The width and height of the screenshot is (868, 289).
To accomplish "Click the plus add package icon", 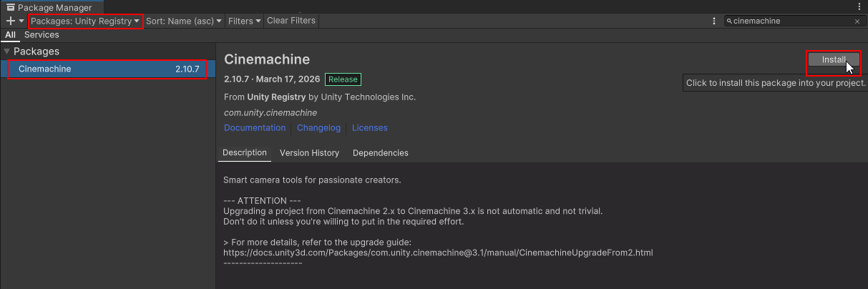I will (x=10, y=21).
